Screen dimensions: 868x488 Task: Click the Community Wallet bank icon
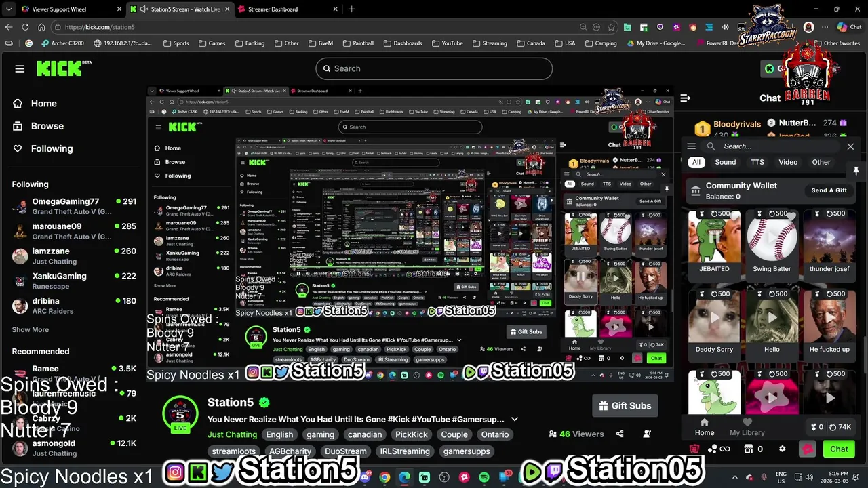[695, 191]
